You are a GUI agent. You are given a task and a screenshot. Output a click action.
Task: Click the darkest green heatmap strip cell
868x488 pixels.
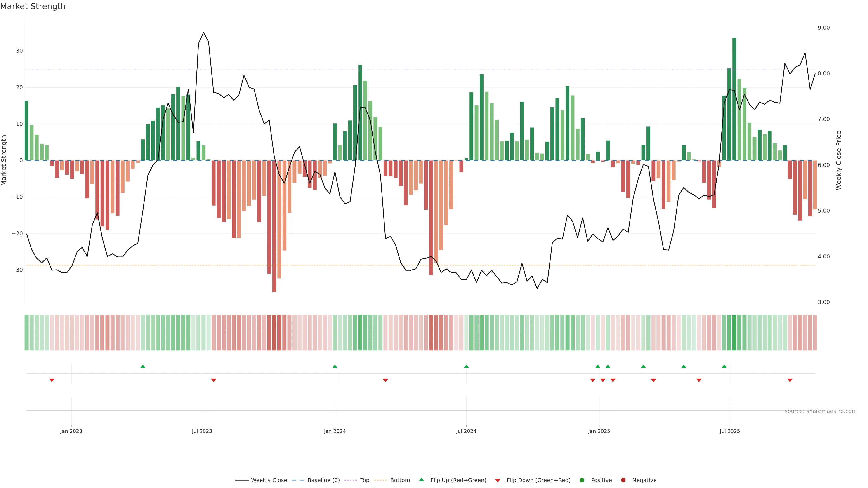734,333
